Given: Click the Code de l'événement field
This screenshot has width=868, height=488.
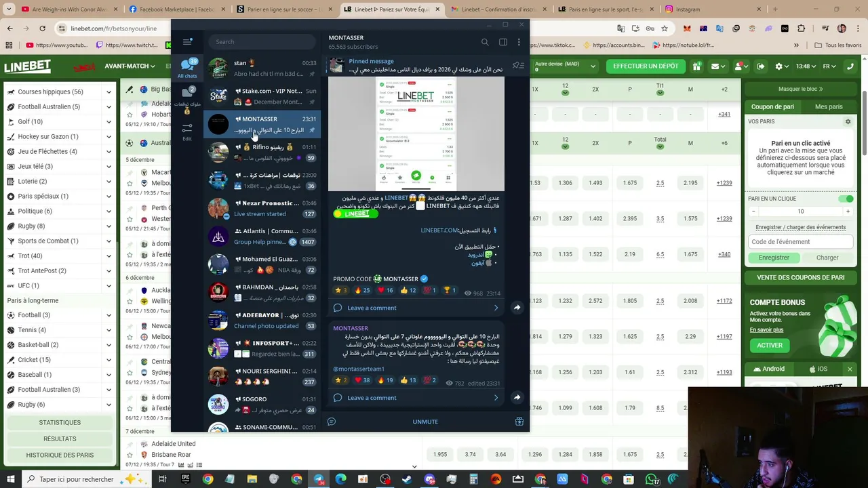Looking at the screenshot, I should point(800,242).
